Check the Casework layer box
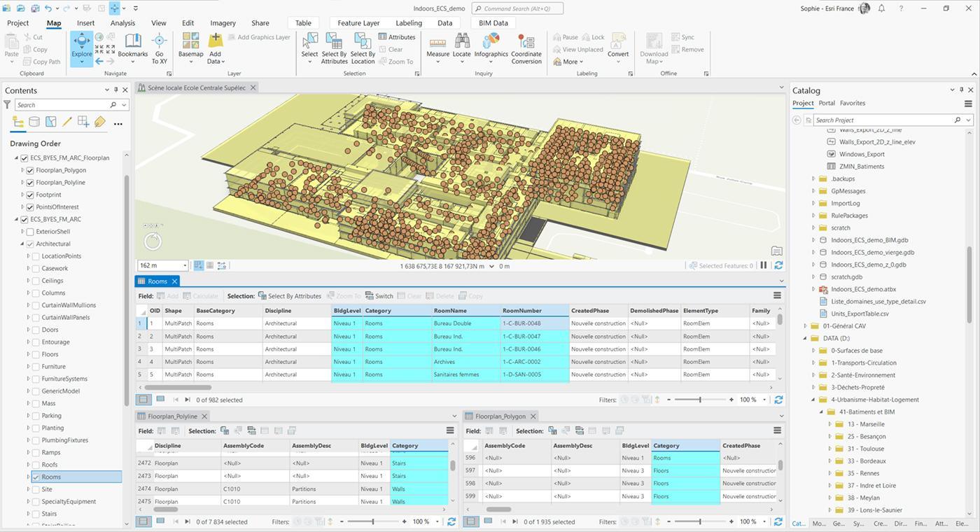This screenshot has width=980, height=532. click(x=36, y=269)
